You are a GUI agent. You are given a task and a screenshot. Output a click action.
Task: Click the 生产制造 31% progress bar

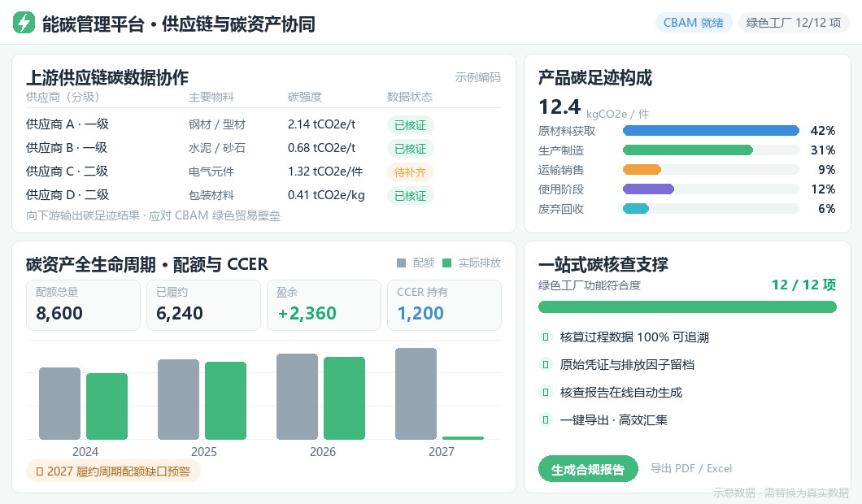[711, 150]
